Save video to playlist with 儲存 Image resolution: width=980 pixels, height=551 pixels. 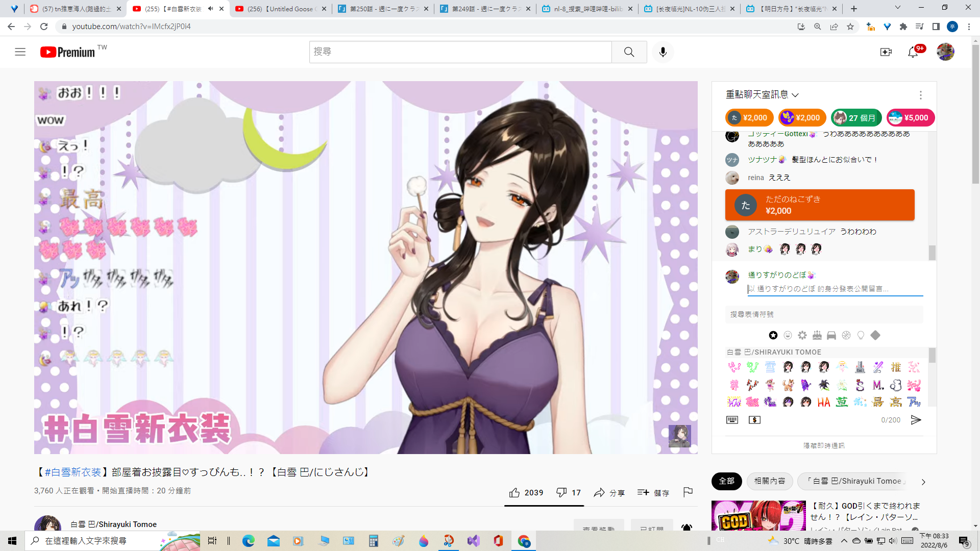653,492
